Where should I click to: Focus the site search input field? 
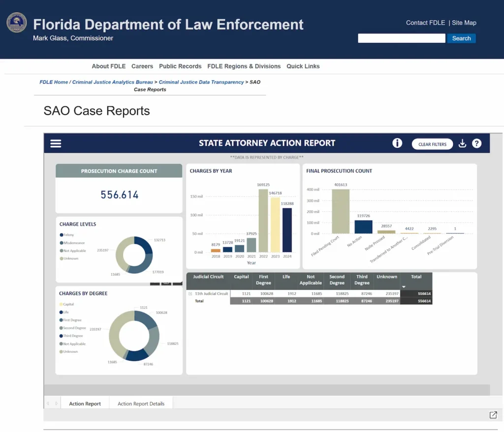[x=402, y=38]
